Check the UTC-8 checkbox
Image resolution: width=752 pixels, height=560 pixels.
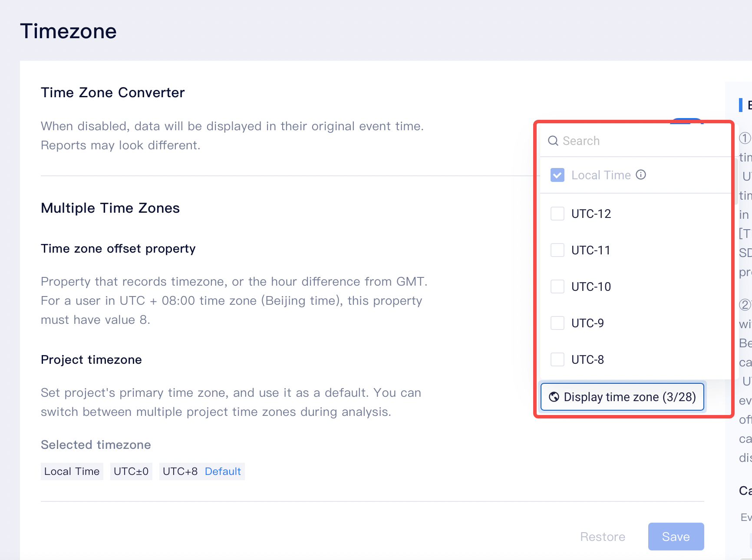pos(557,359)
